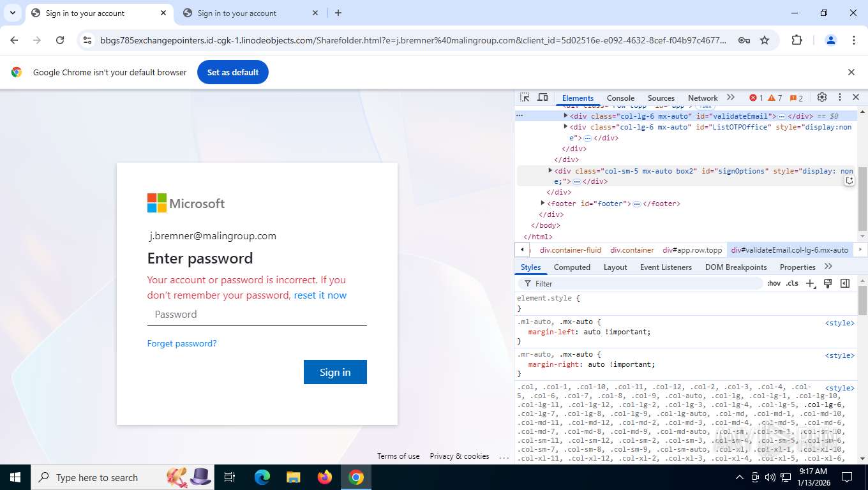Image resolution: width=868 pixels, height=490 pixels.
Task: Open DevTools settings gear
Action: click(822, 98)
